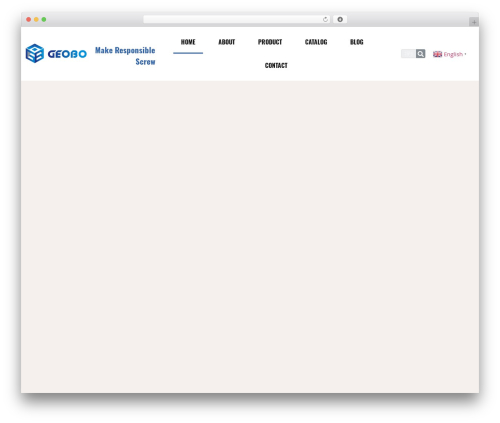This screenshot has height=423, width=500.
Task: Open the ABOUT menu item
Action: click(x=227, y=42)
